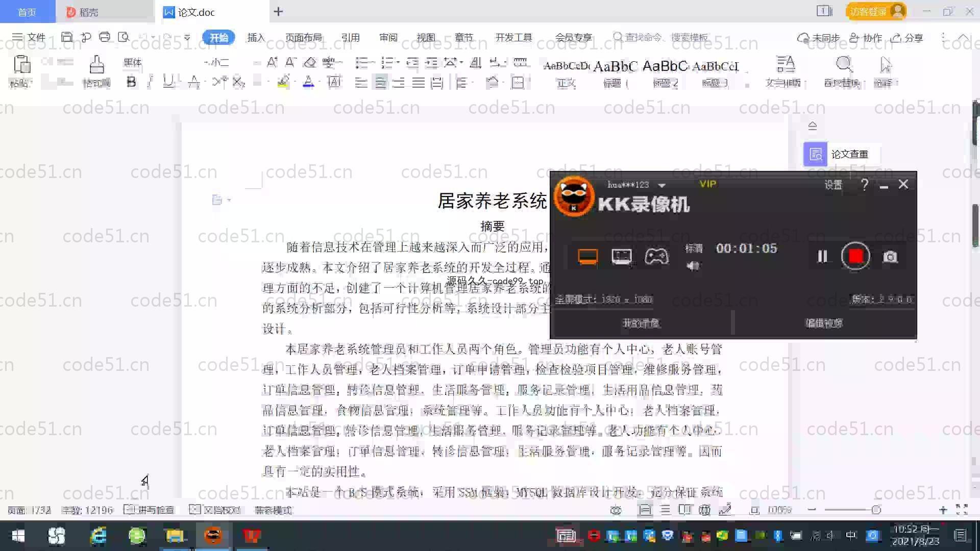The image size is (980, 551).
Task: Click the speaker icon in KK录像机
Action: (x=693, y=266)
